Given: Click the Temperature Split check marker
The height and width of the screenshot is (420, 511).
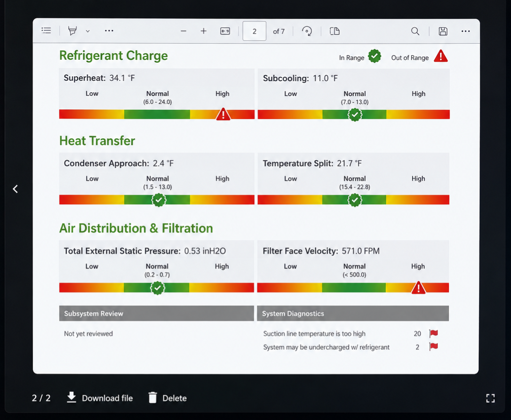Looking at the screenshot, I should pos(355,200).
